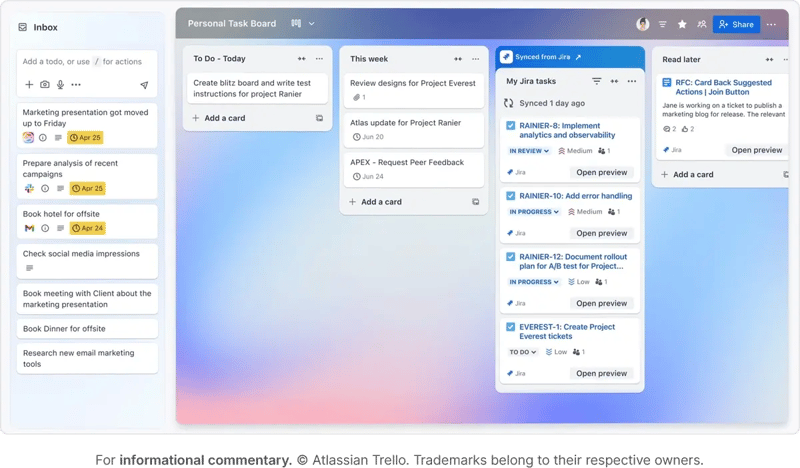Toggle checkbox for RAINIER-10 card

point(510,195)
